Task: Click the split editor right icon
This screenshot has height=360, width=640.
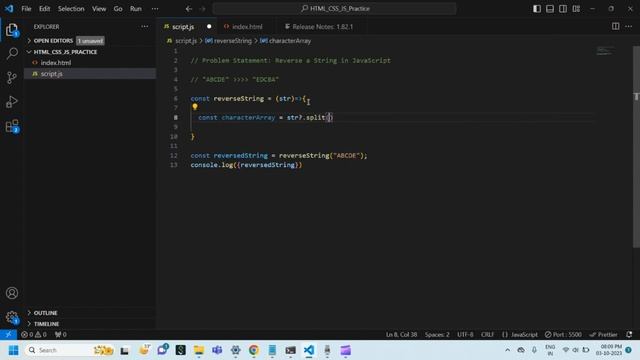Action: pyautogui.click(x=615, y=27)
